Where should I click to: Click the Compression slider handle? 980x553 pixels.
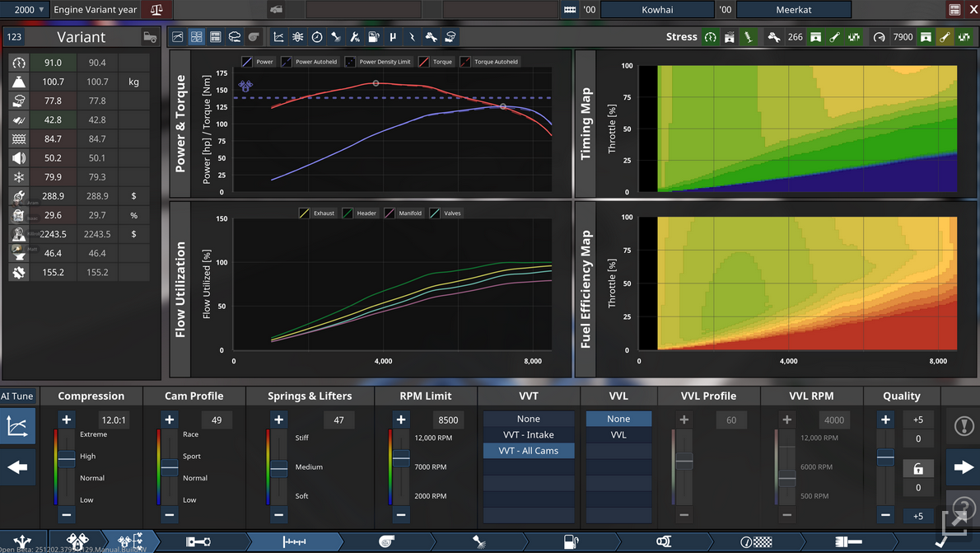tap(67, 457)
